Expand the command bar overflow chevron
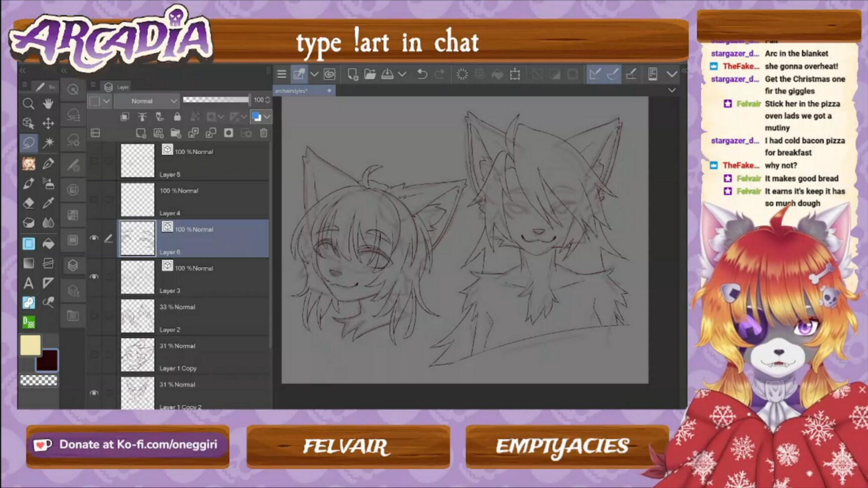 (672, 75)
